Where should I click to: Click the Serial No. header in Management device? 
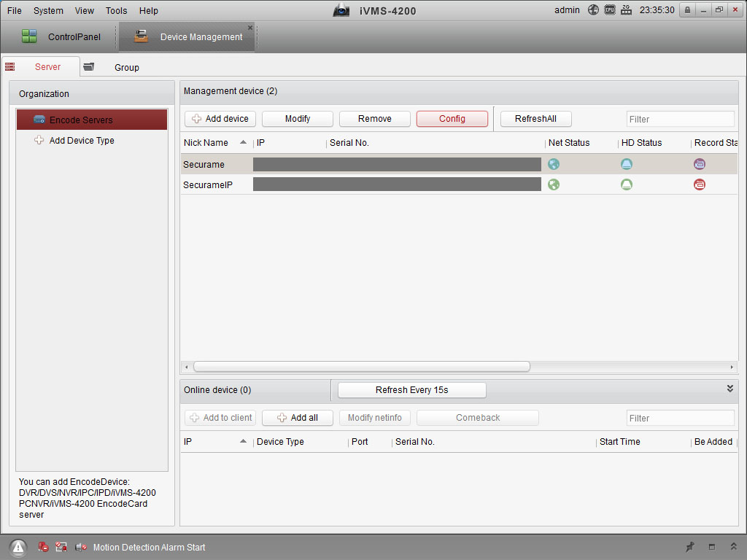(x=349, y=142)
